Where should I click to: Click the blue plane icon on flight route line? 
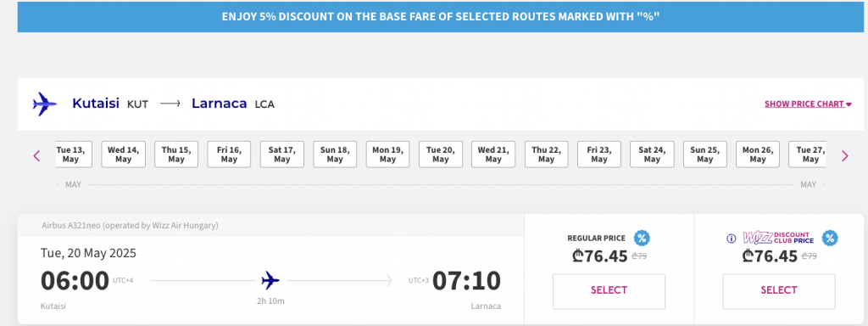pos(270,280)
